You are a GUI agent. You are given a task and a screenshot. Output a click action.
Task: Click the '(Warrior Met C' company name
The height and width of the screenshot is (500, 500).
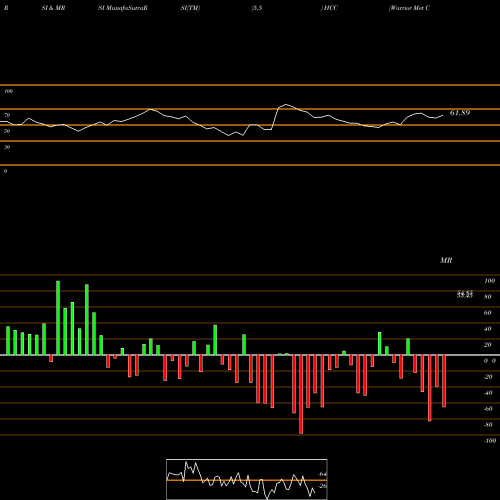tap(409, 8)
